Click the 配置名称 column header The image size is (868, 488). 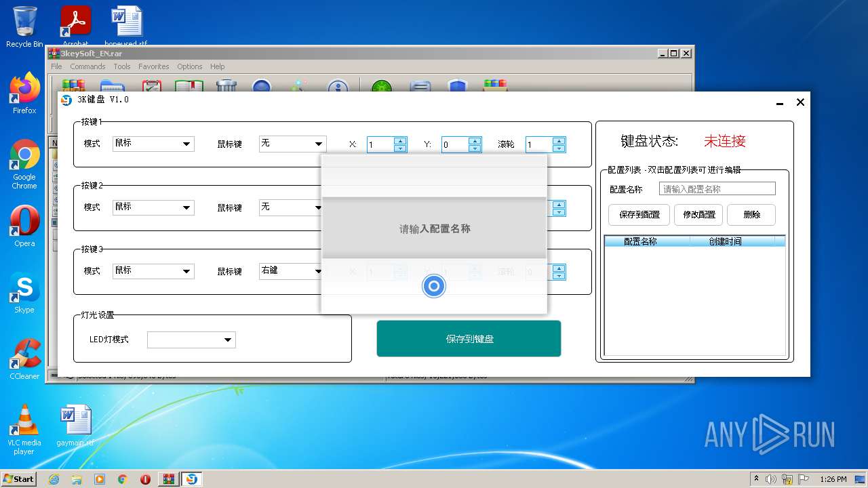tap(647, 241)
